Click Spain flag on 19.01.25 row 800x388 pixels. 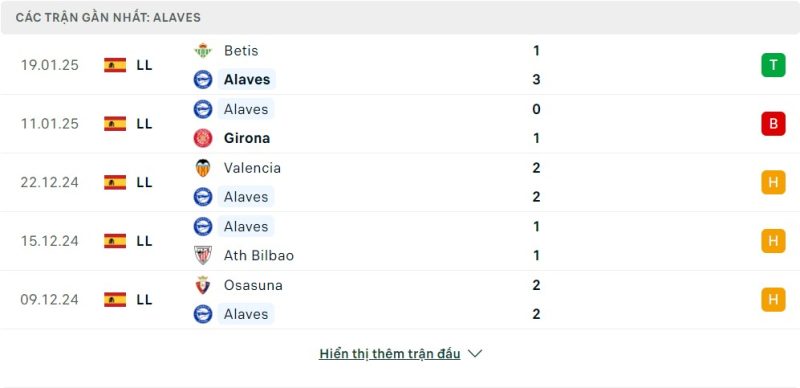(x=115, y=65)
